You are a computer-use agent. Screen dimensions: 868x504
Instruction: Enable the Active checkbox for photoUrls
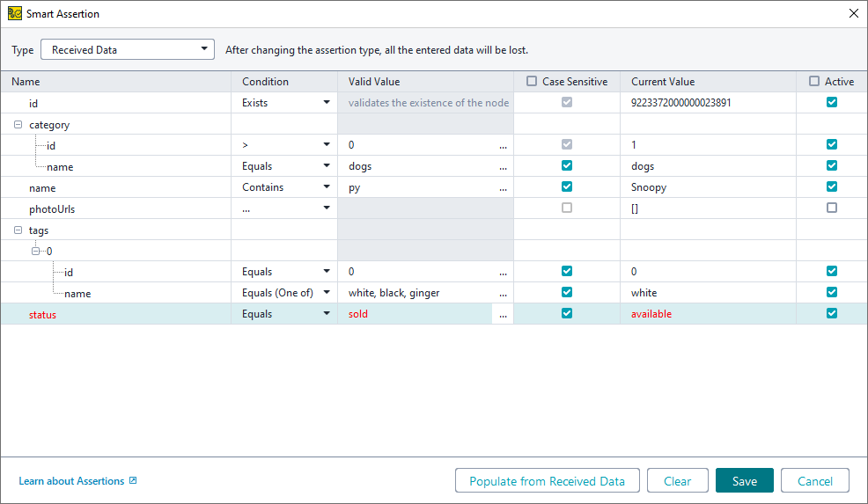click(x=832, y=208)
